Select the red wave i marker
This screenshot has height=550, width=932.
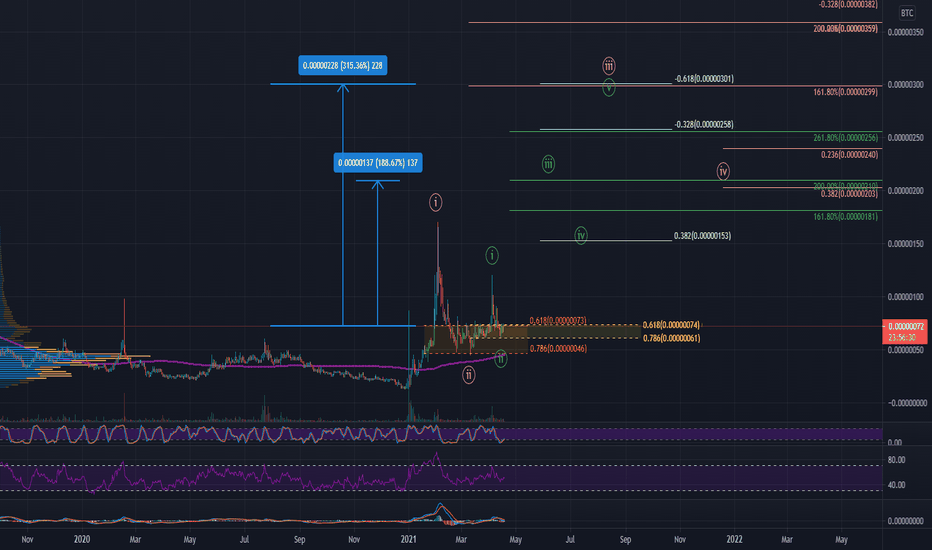click(436, 203)
